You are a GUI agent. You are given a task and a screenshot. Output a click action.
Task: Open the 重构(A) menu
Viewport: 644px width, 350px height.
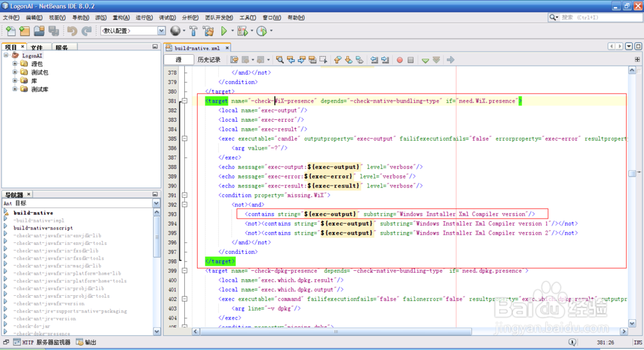(x=121, y=17)
